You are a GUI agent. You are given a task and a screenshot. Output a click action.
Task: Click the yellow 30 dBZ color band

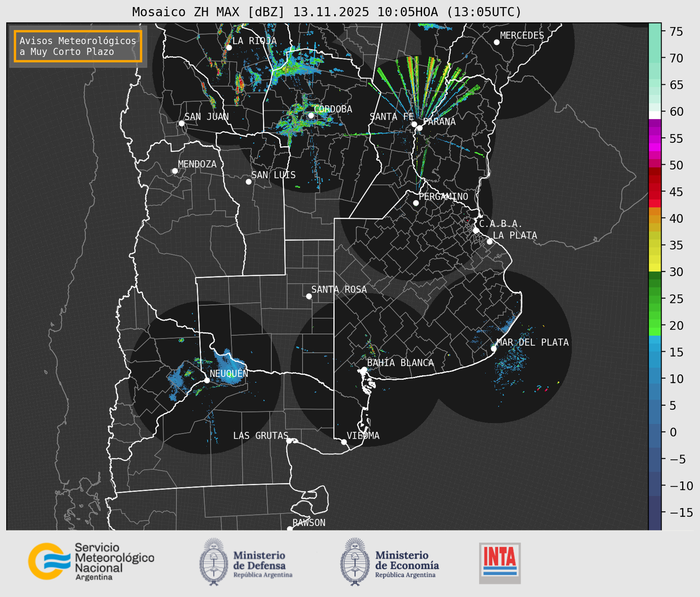(655, 268)
